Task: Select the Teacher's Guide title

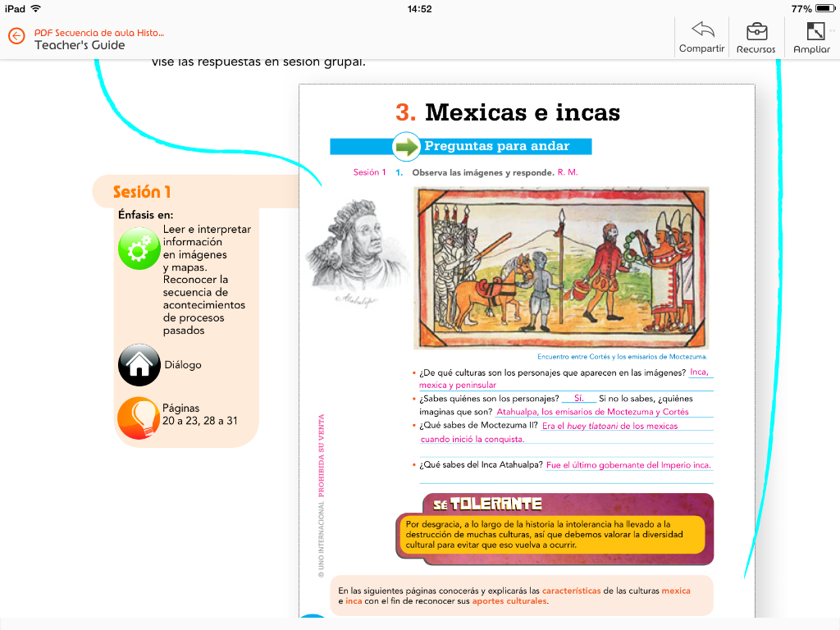Action: point(80,45)
